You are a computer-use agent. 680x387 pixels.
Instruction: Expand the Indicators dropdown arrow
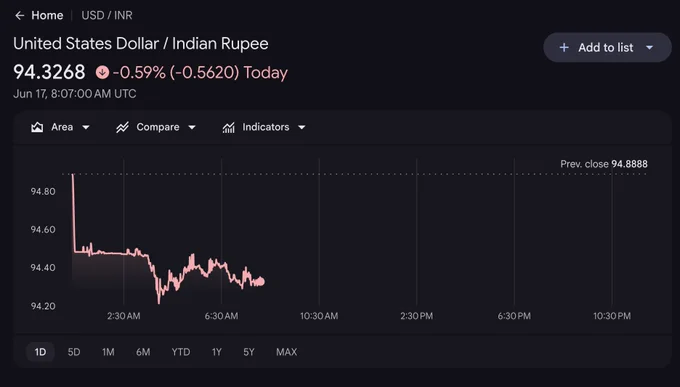click(302, 127)
